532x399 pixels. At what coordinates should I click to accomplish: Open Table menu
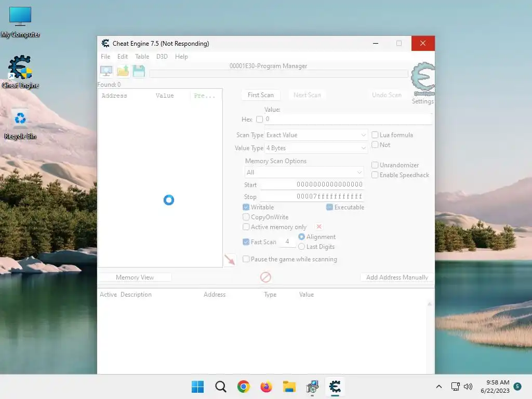click(142, 57)
